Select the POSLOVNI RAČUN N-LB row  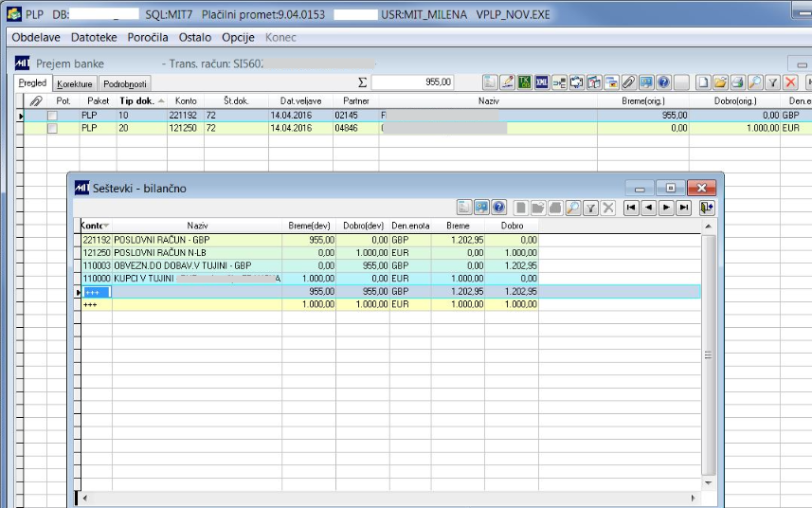(x=310, y=253)
